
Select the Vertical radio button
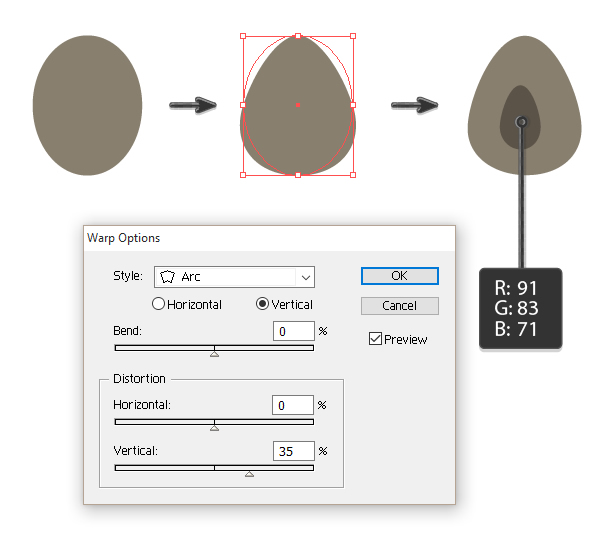(263, 304)
